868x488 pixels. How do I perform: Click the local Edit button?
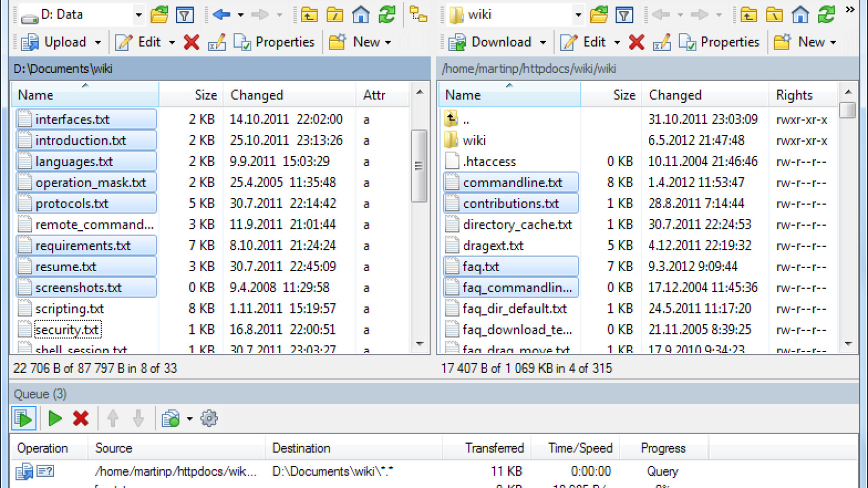pos(138,42)
